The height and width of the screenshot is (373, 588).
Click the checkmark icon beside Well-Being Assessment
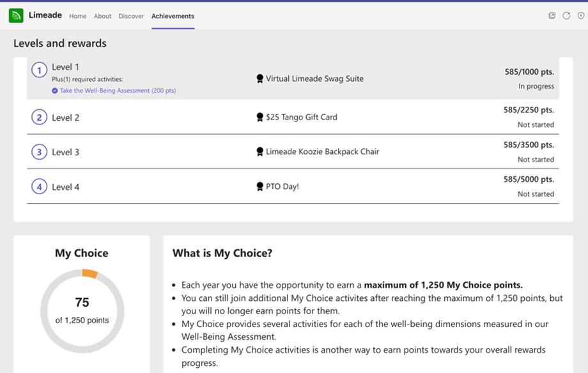55,91
